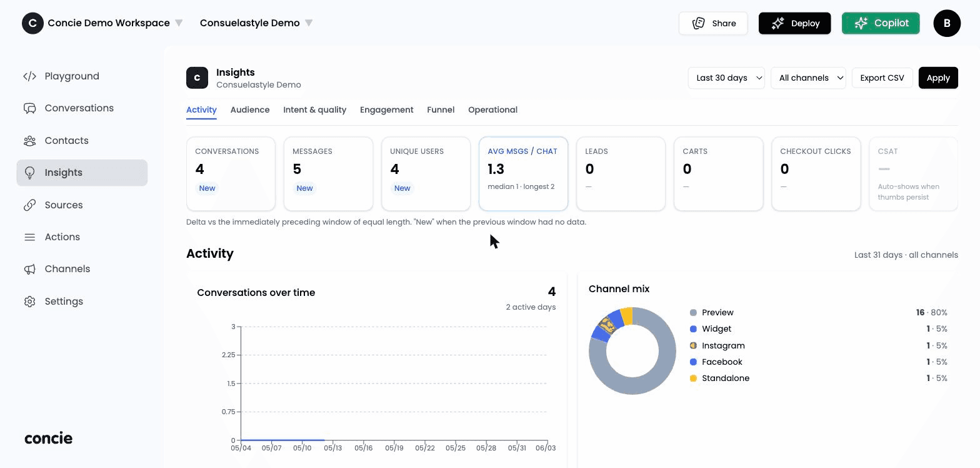This screenshot has height=468, width=980.
Task: Expand the Concie Demo Workspace switcher arrow
Action: click(179, 23)
